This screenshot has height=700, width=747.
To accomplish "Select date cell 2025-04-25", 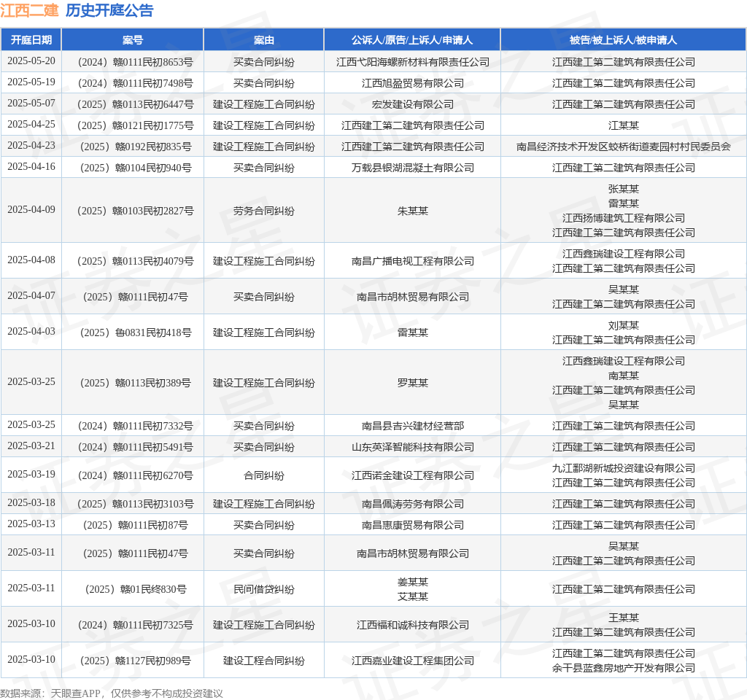I will coord(31,124).
